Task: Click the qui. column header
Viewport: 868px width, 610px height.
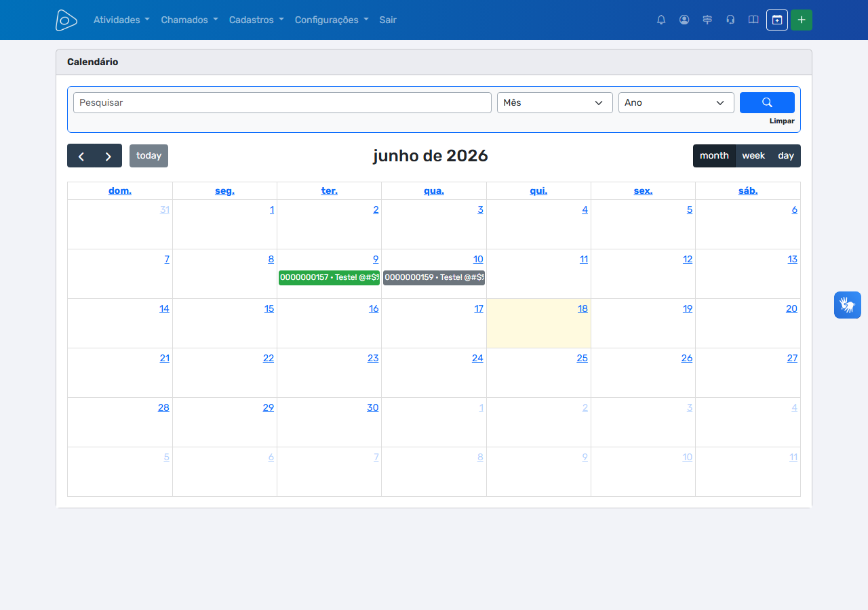Action: pos(538,191)
